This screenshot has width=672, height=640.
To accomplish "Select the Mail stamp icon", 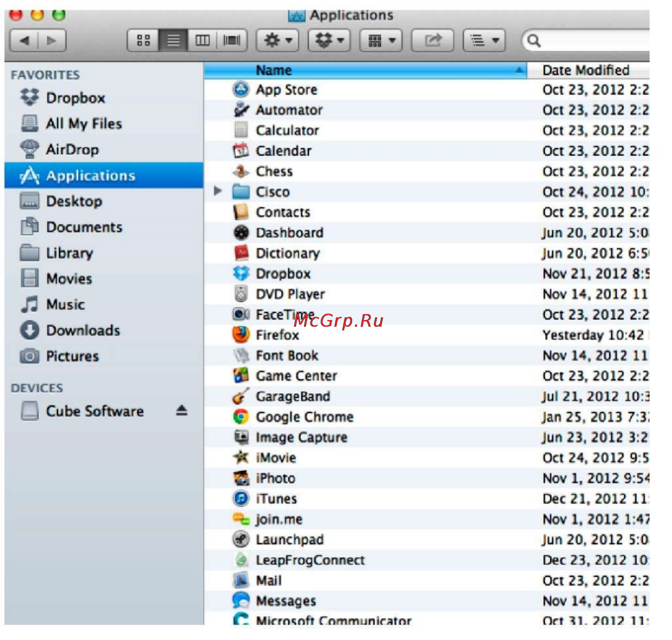I will tap(241, 580).
